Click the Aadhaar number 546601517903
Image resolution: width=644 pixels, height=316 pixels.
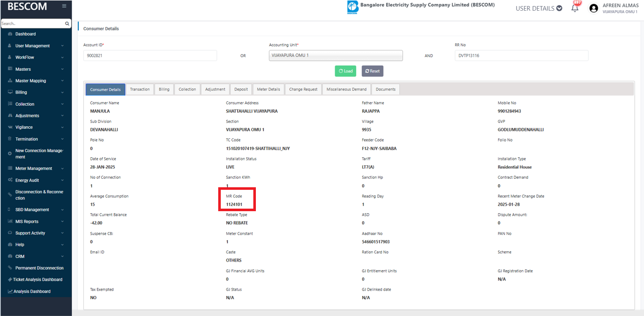coord(375,242)
